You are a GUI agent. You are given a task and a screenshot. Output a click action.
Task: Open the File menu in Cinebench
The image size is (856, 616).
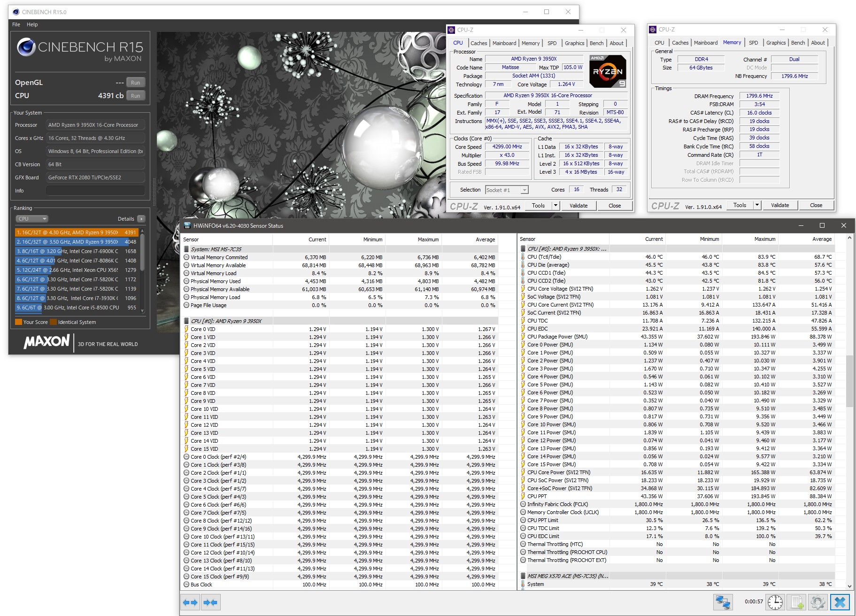pos(16,24)
